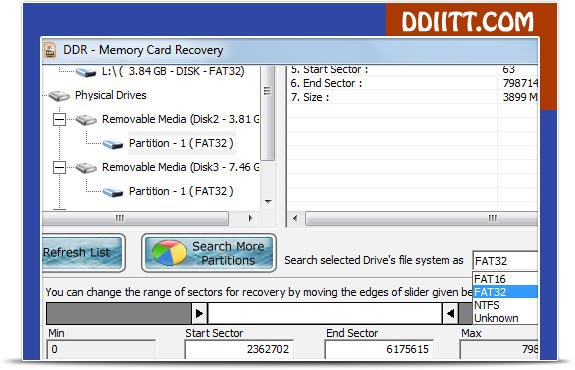
Task: Click the white sector range slider track
Action: coord(325,314)
